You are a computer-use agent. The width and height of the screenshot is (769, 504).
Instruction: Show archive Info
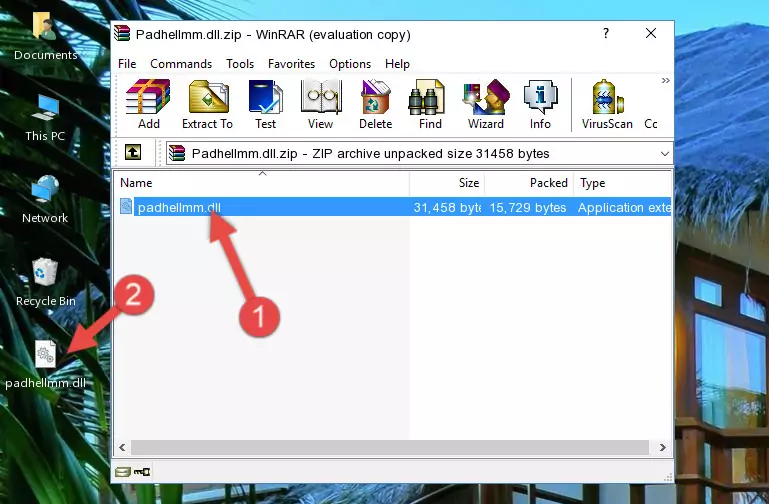540,104
